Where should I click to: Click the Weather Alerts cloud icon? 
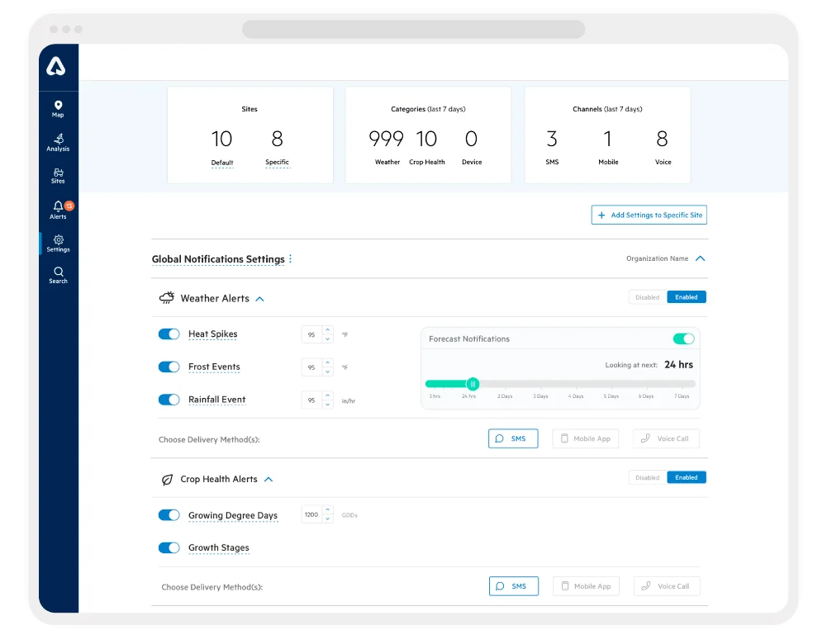pyautogui.click(x=167, y=298)
